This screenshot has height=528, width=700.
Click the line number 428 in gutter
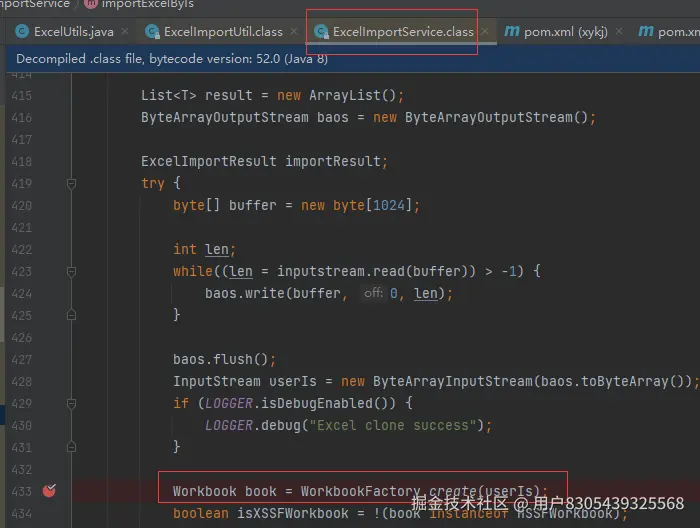pyautogui.click(x=20, y=381)
